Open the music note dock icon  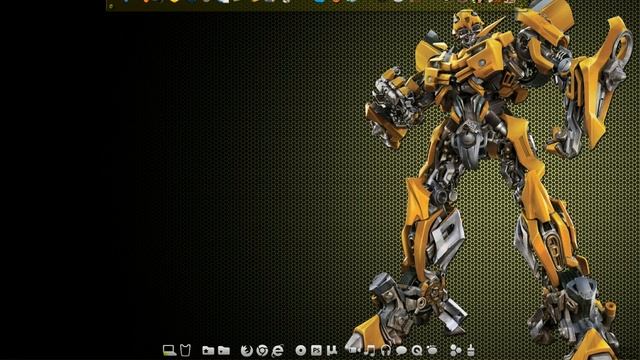(x=369, y=350)
